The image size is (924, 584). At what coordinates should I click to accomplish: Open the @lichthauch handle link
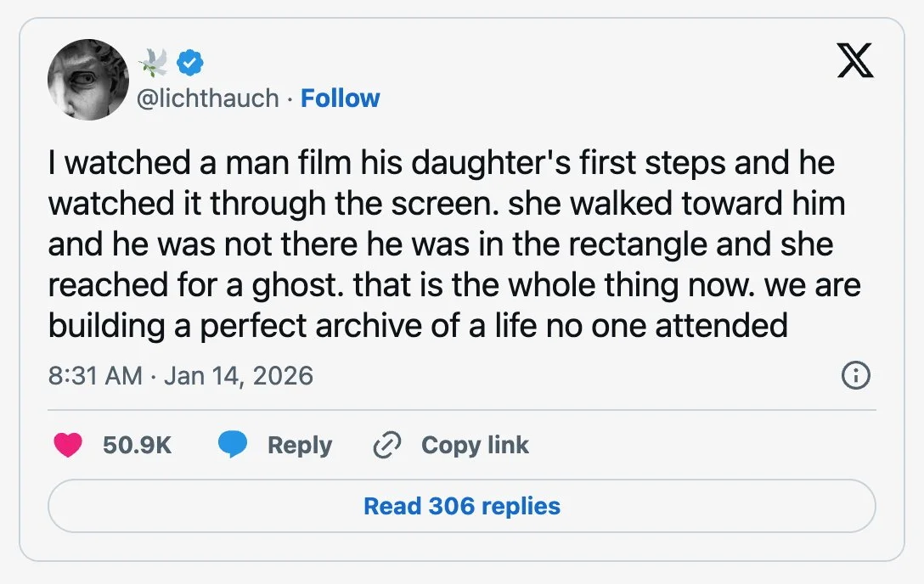pos(207,98)
